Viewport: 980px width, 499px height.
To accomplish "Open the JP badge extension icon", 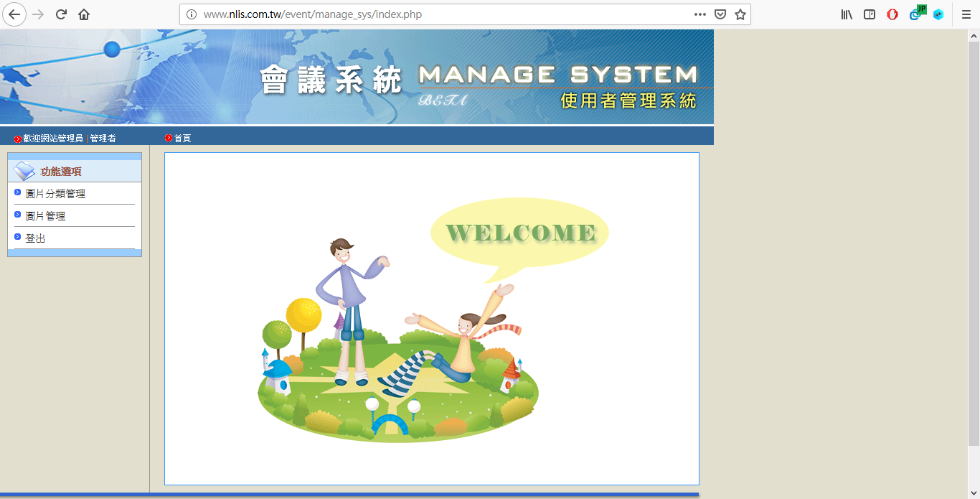I will [x=918, y=12].
